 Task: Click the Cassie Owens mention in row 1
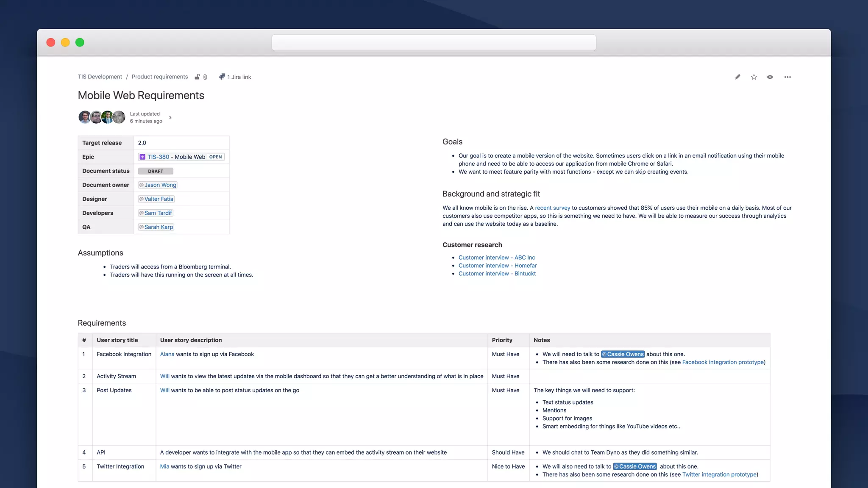[x=623, y=354]
